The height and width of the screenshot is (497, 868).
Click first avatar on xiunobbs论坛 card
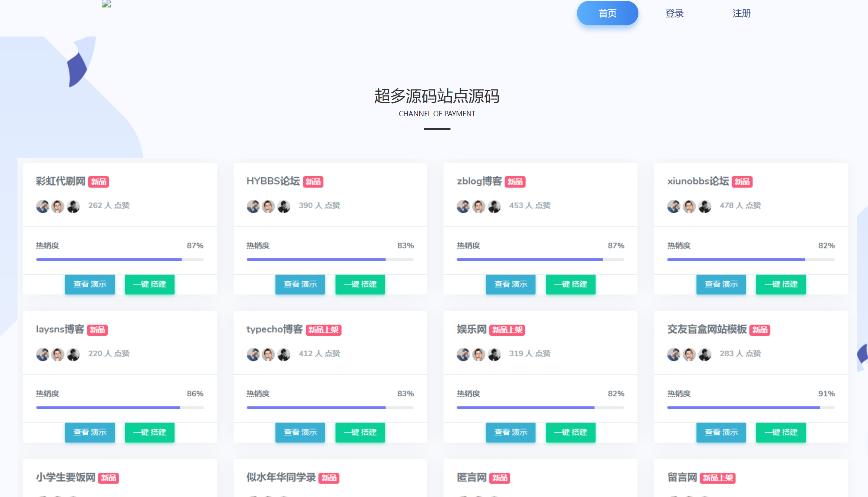tap(674, 206)
